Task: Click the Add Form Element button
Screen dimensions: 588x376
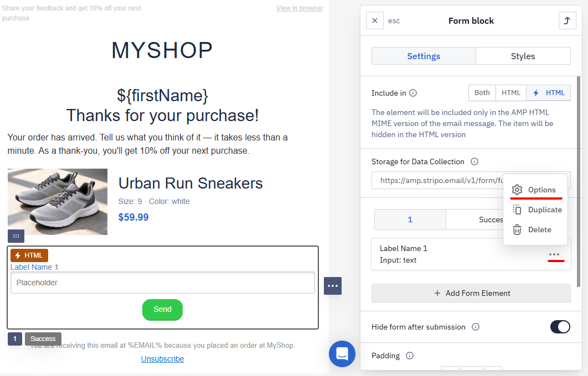Action: point(471,293)
